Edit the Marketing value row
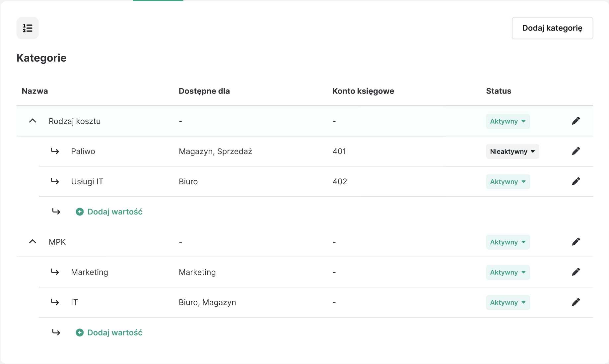The image size is (609, 364). pos(576,272)
